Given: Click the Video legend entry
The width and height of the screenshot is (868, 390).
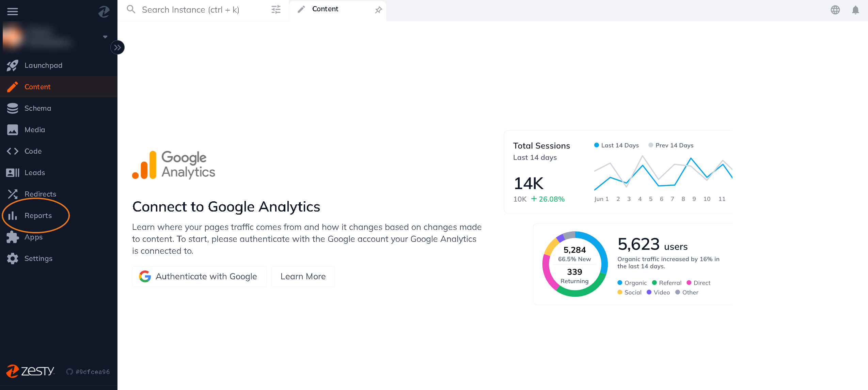Looking at the screenshot, I should (x=658, y=292).
